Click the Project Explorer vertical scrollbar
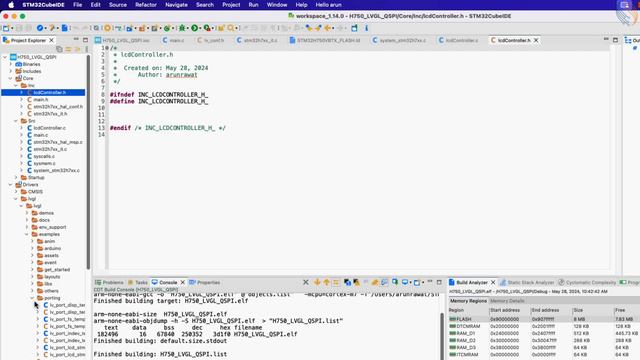 88,162
